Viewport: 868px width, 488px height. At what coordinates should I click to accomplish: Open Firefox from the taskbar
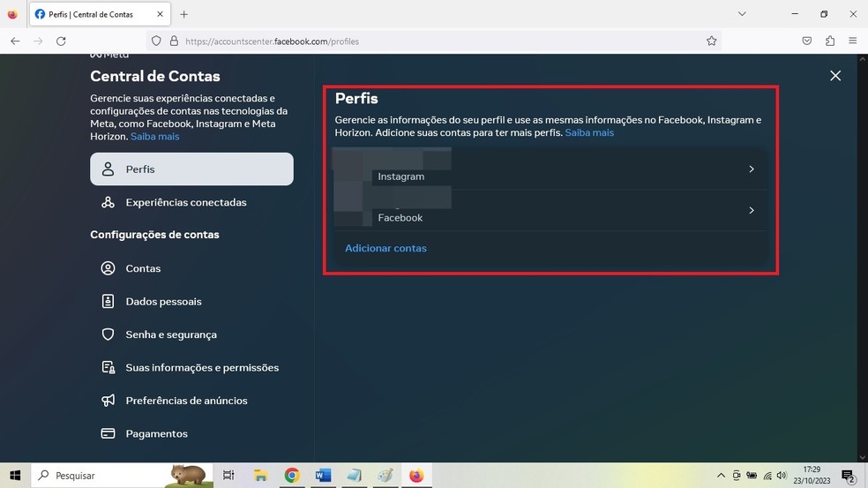[x=416, y=476]
